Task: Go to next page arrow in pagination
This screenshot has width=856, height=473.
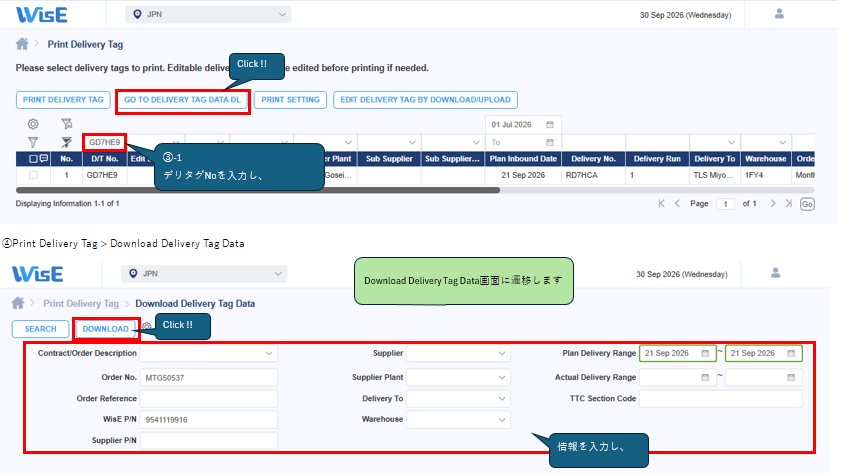Action: click(x=772, y=203)
